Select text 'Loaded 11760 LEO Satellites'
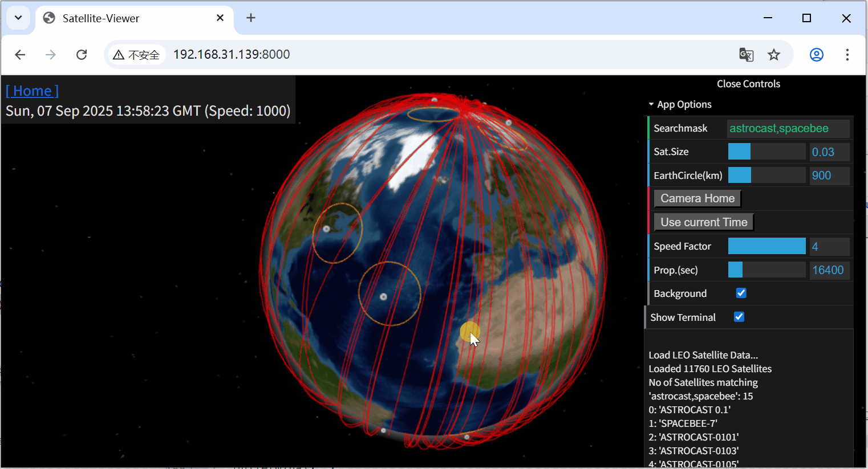 click(x=710, y=369)
